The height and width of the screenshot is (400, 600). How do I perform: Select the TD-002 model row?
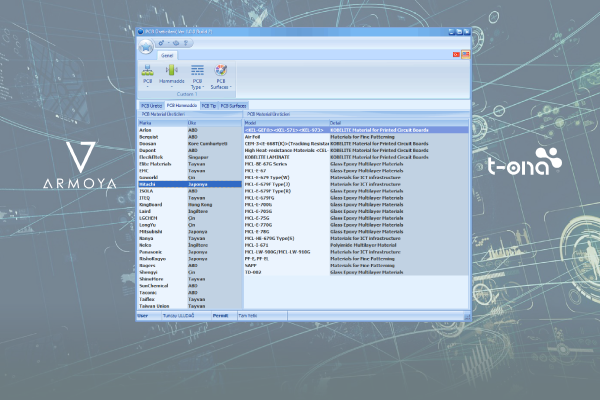356,272
